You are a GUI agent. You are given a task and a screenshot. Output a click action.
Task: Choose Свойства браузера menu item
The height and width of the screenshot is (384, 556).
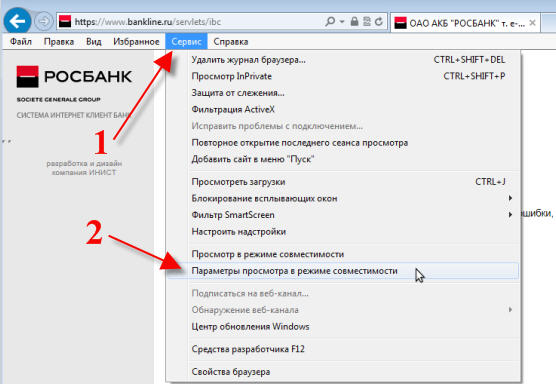(343, 372)
